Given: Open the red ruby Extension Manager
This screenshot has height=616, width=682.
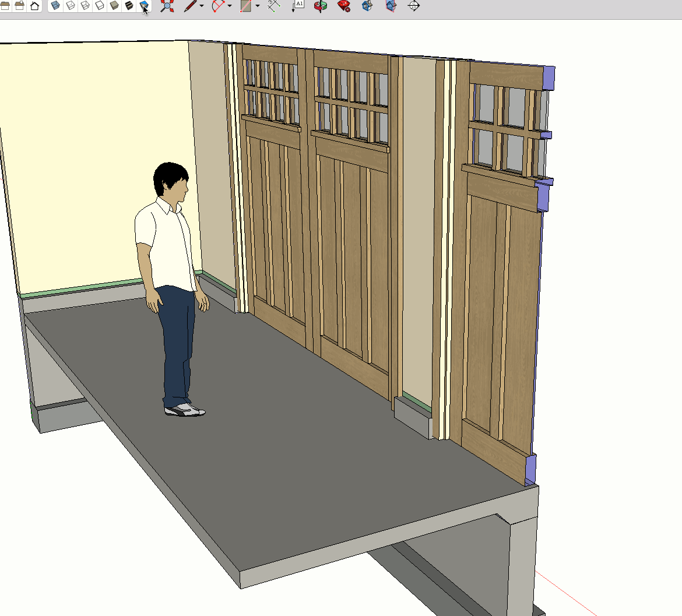Looking at the screenshot, I should click(344, 6).
